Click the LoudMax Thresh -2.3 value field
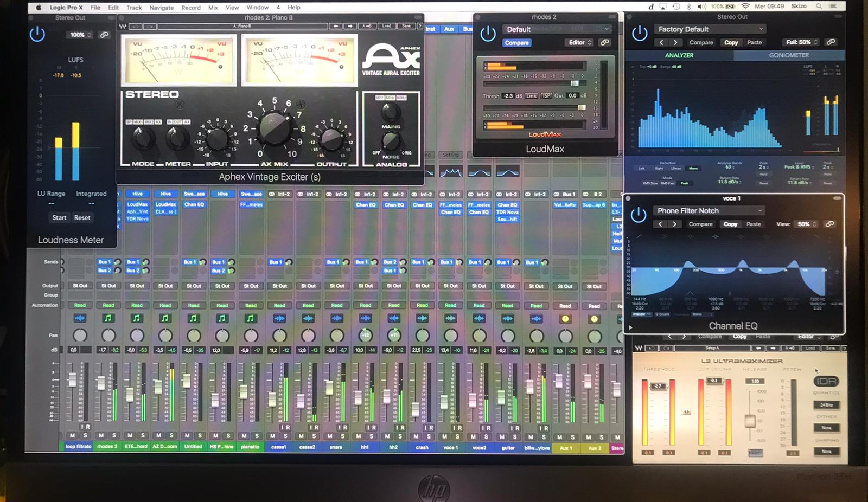Image resolution: width=868 pixels, height=502 pixels. [x=508, y=96]
